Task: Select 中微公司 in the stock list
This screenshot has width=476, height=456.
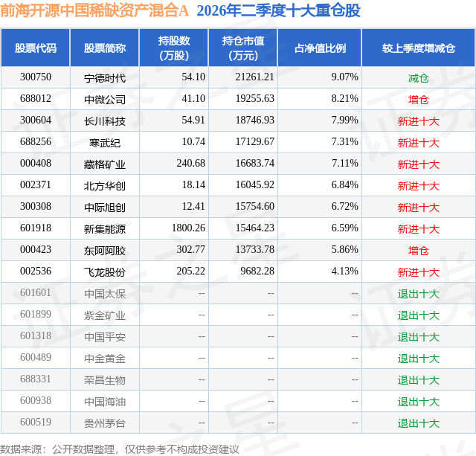Action: 105,100
